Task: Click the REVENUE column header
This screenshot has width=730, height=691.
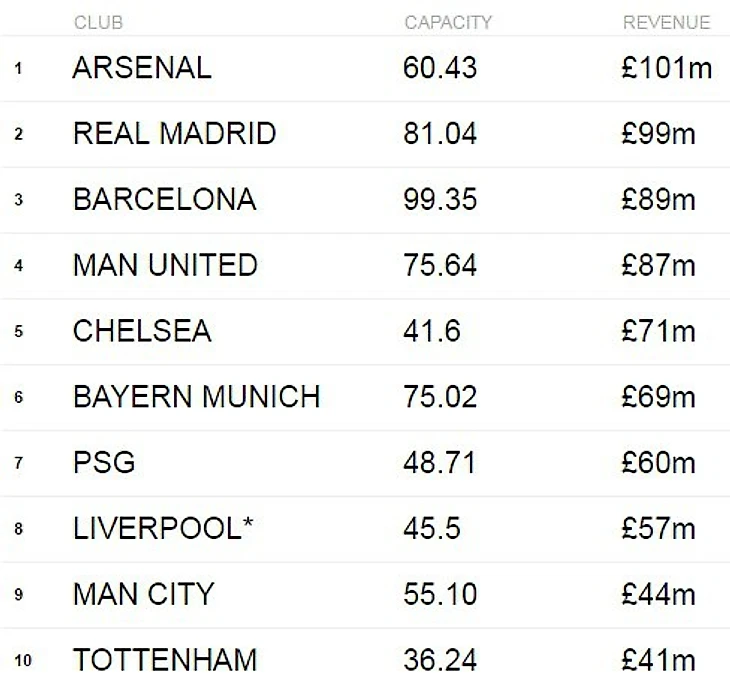Action: point(666,22)
